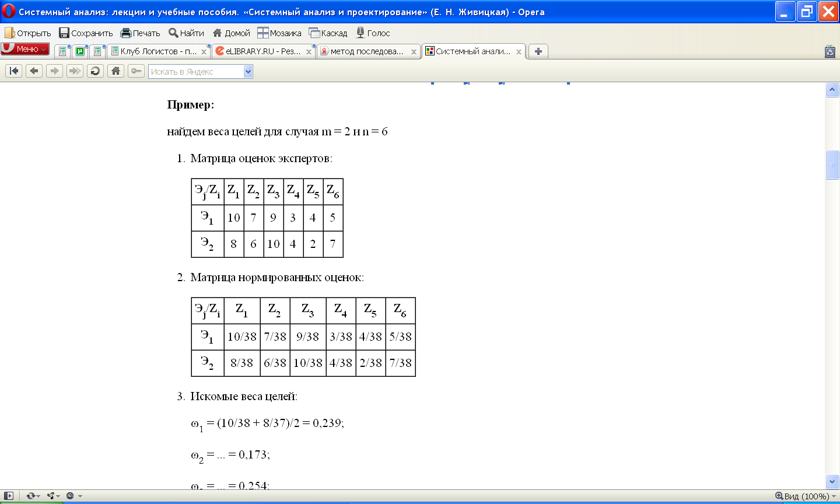This screenshot has width=840, height=504.
Task: Click the formula line ending 0,239;
Action: tap(267, 424)
